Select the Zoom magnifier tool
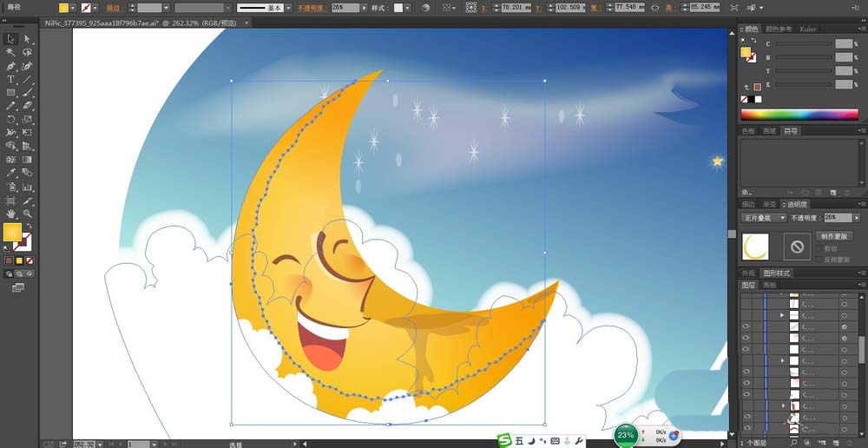The image size is (868, 448). tap(27, 214)
